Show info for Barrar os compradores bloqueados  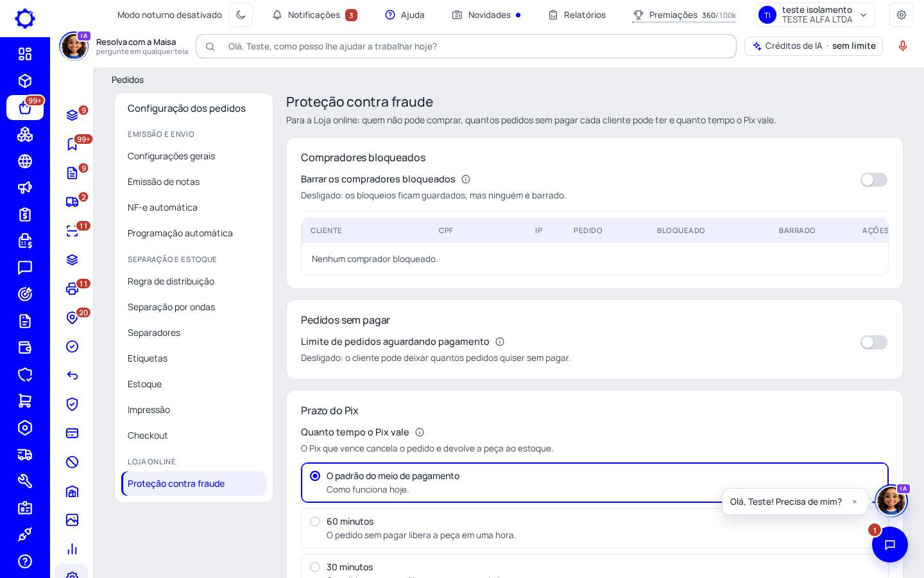[x=466, y=179]
